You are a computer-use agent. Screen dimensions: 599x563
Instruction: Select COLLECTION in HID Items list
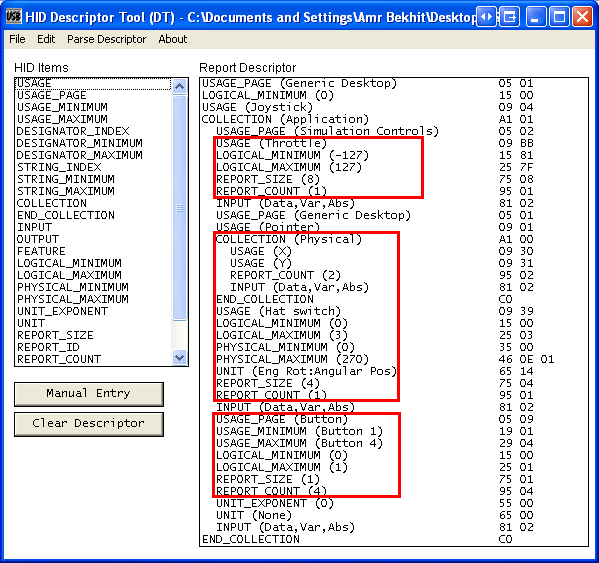(x=52, y=203)
